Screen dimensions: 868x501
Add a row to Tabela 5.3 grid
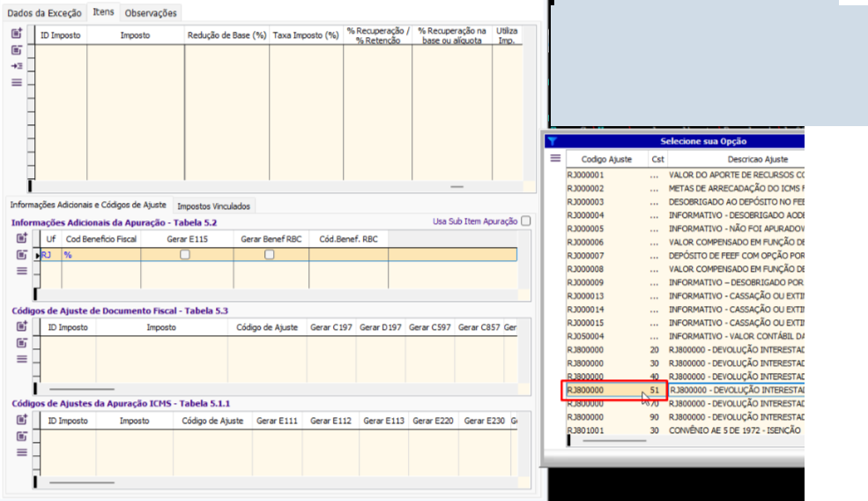(x=21, y=325)
